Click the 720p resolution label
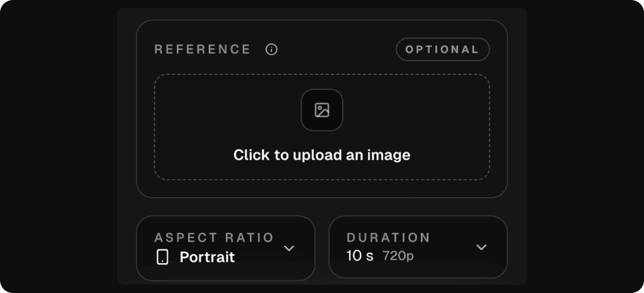The height and width of the screenshot is (293, 644). pos(397,256)
